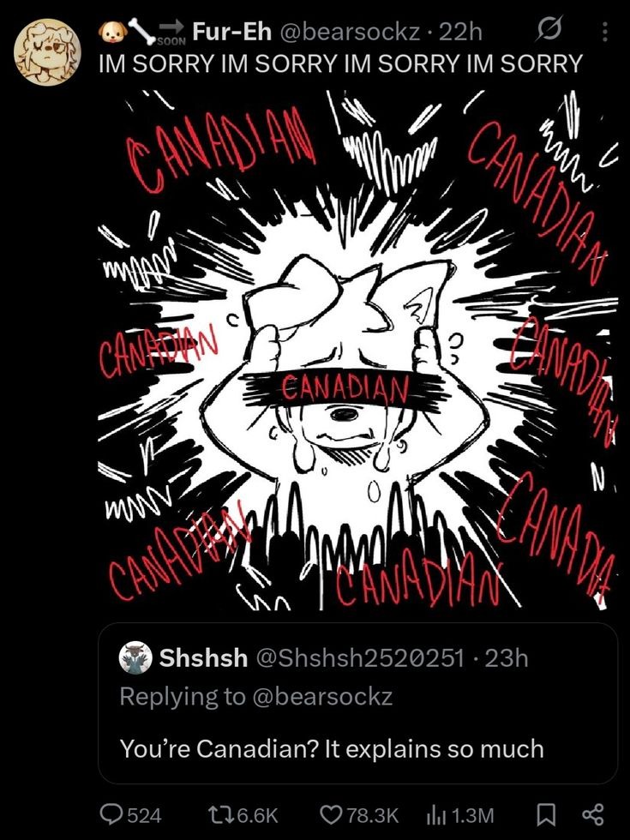
Task: Follow the 'Replying to @bearsockz' mention
Action: click(256, 696)
